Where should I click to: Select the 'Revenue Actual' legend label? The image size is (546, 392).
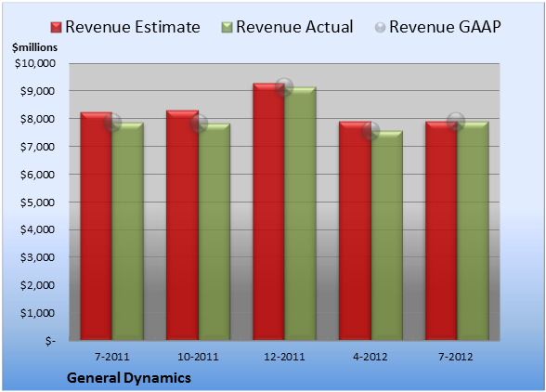coord(294,27)
